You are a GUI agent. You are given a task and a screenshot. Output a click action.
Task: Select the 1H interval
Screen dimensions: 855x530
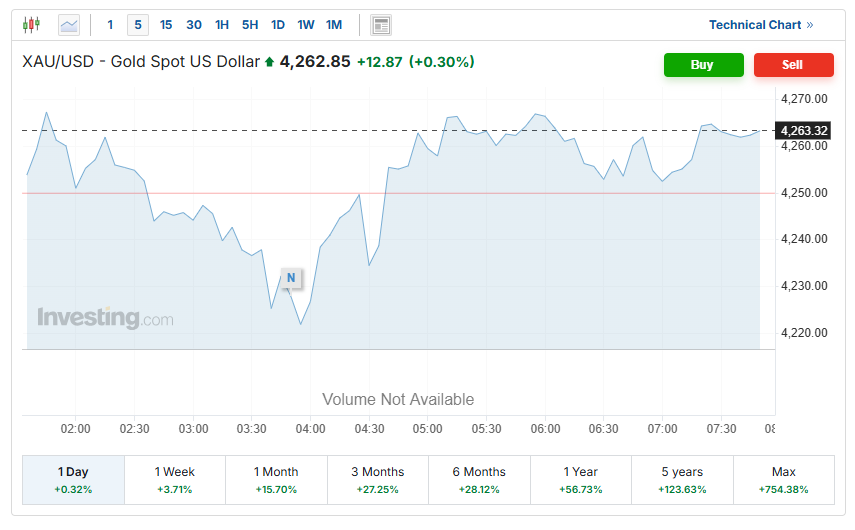(x=222, y=25)
